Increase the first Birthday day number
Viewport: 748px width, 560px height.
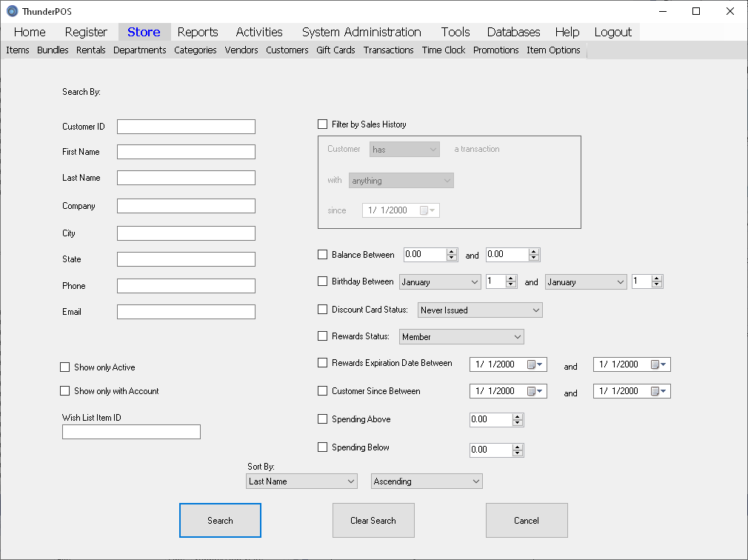511,279
